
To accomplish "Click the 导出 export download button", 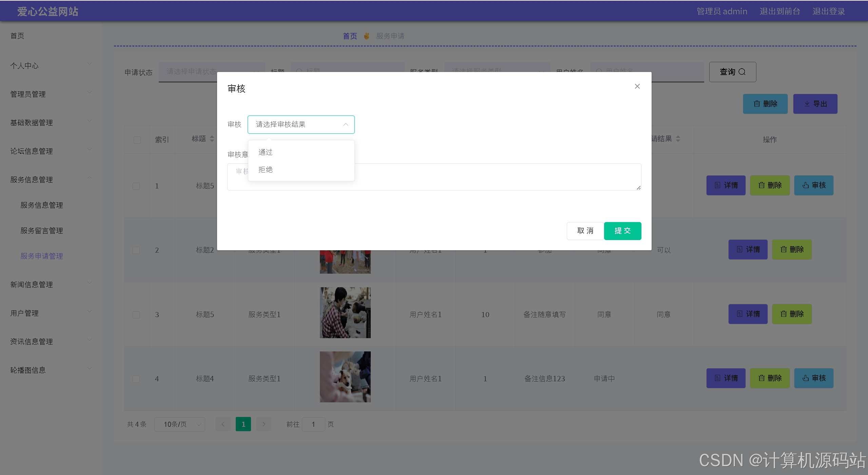I will coord(815,104).
